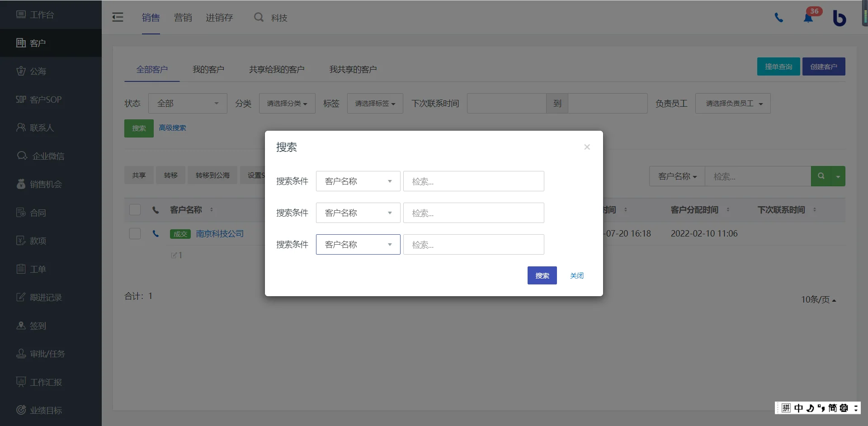Open the phone dialer icon in the header
Viewport: 868px width, 426px height.
778,18
